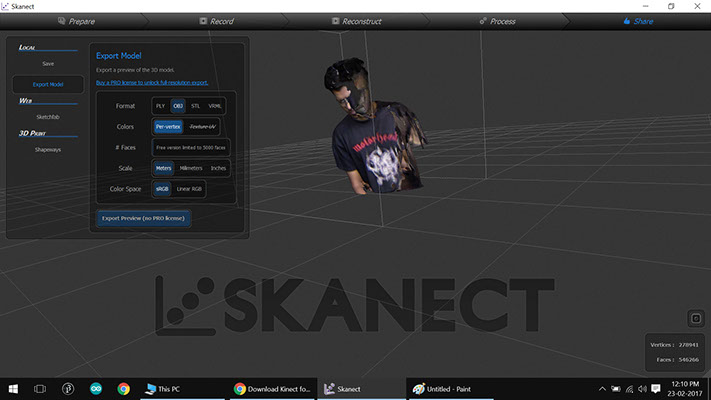Open battery status tray icon
The width and height of the screenshot is (711, 400).
[x=616, y=389]
